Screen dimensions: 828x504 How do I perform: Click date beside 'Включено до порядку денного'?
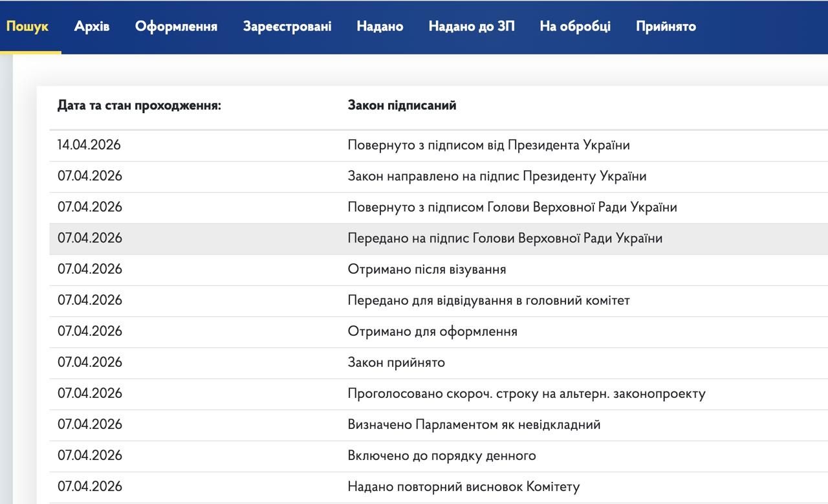(89, 455)
